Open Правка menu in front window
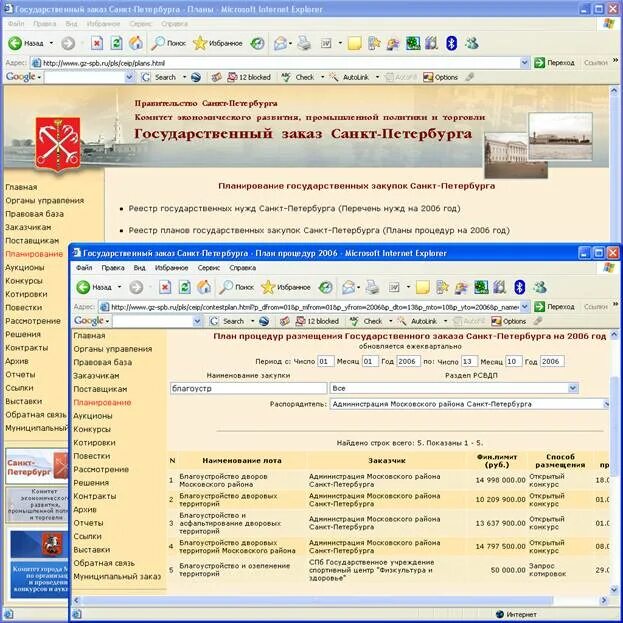This screenshot has height=623, width=623. click(113, 268)
